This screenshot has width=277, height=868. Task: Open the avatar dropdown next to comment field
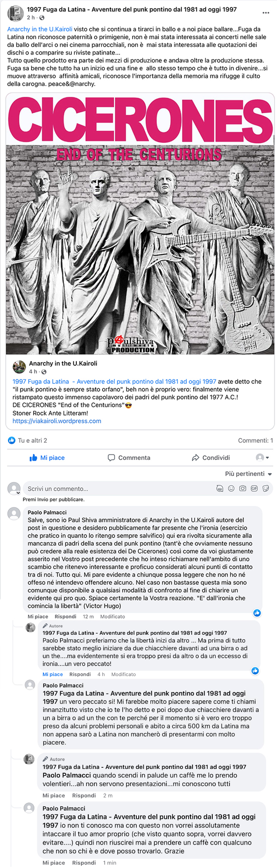14,488
